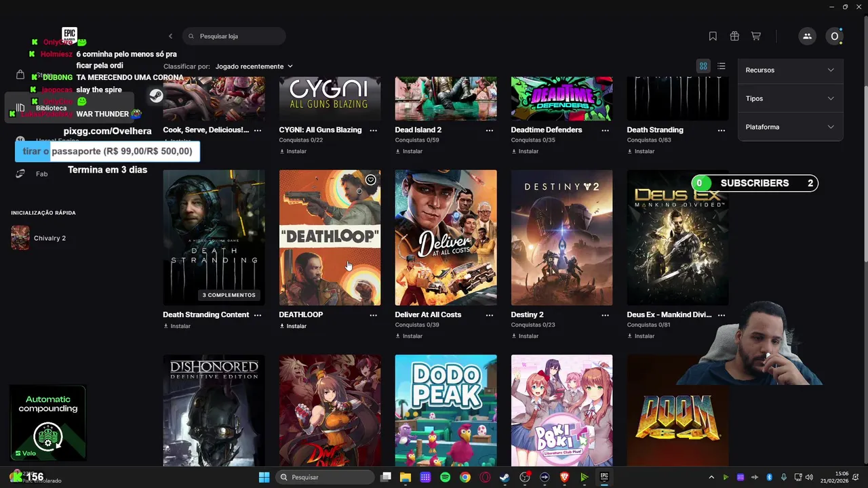Screen dimensions: 868x488
Task: Open the Windows Start menu
Action: (x=264, y=477)
